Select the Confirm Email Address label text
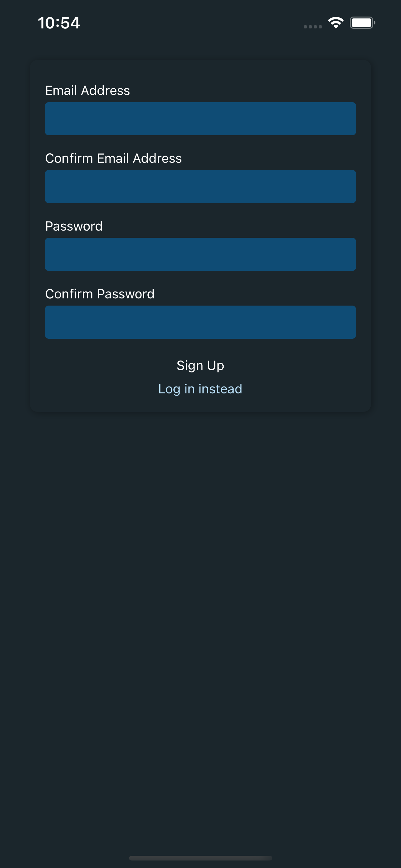This screenshot has height=868, width=401. click(113, 158)
